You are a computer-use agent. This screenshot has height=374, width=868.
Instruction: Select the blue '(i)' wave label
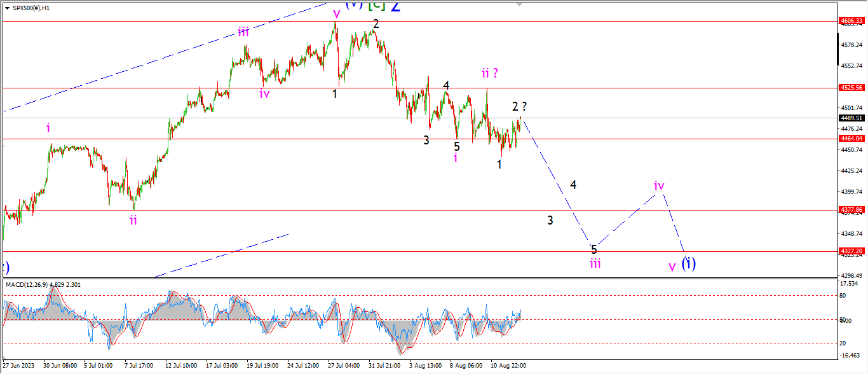(x=689, y=263)
